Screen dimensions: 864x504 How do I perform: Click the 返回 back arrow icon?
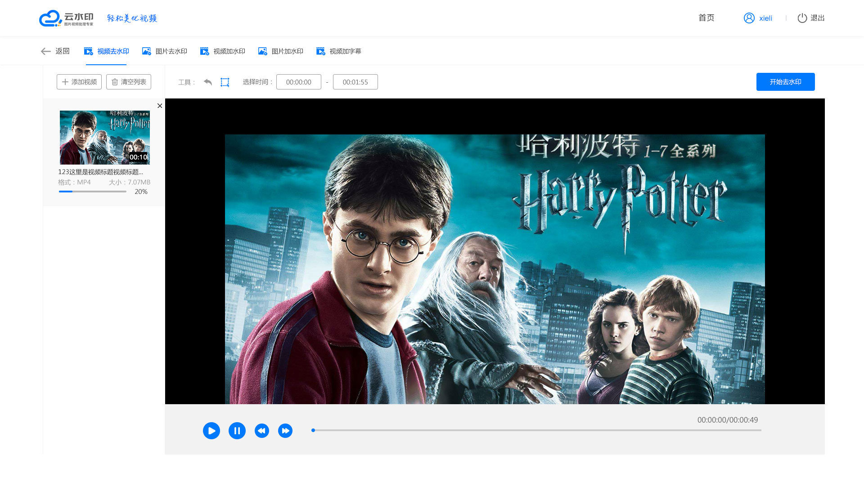click(45, 51)
